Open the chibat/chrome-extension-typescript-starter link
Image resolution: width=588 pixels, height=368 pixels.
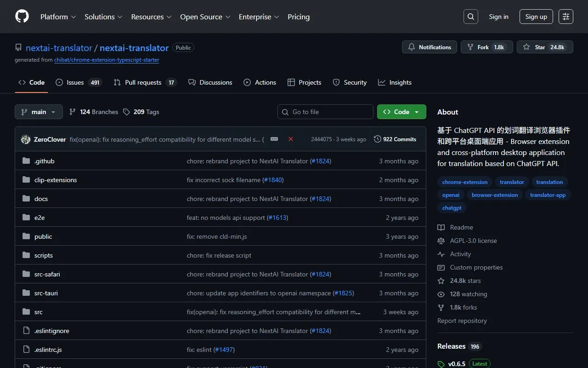tap(107, 60)
